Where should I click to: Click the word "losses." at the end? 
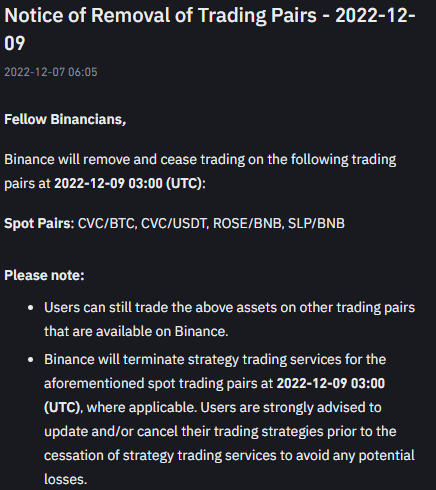pos(65,479)
